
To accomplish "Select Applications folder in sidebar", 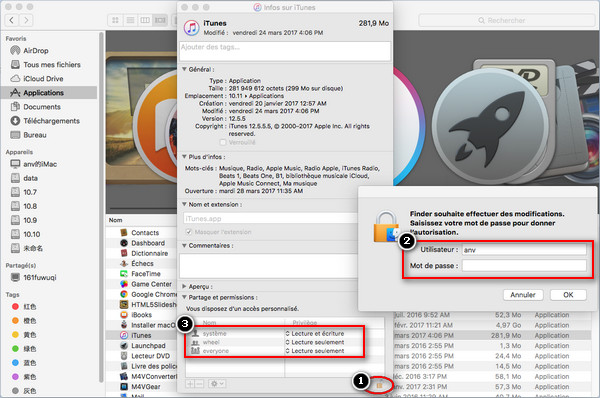I will click(49, 93).
